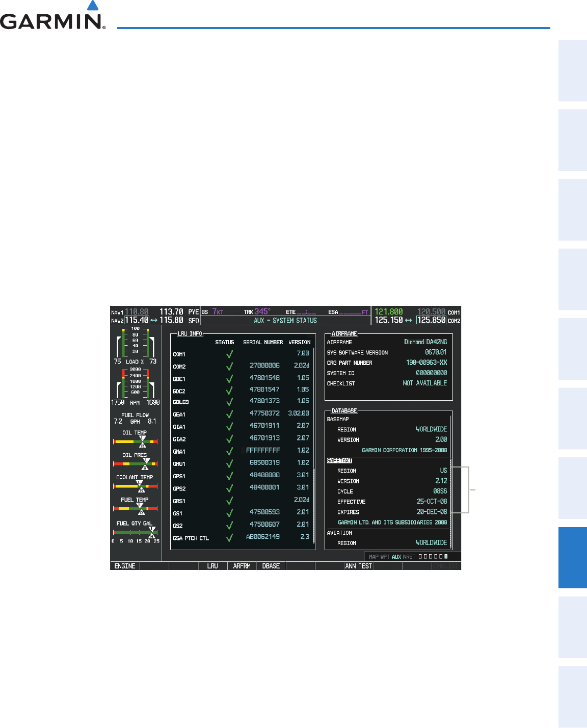Click serial number AB0062149
Image resolution: width=587 pixels, height=728 pixels.
tap(263, 537)
